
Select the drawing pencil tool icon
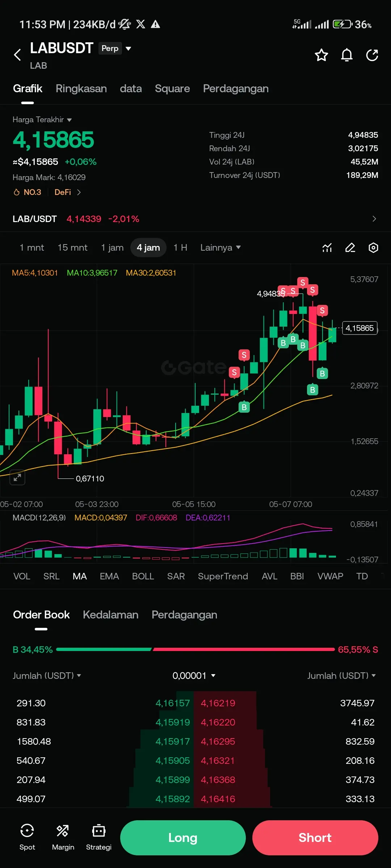click(350, 248)
